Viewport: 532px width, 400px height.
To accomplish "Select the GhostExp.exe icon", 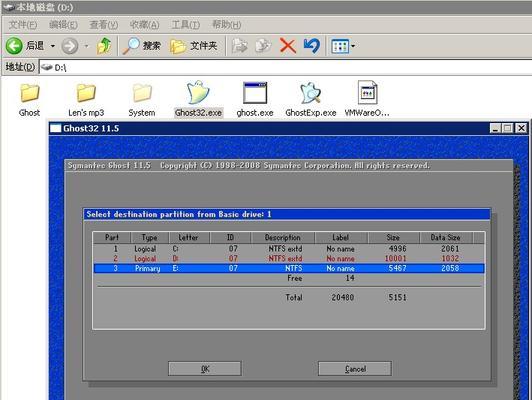I will 311,93.
